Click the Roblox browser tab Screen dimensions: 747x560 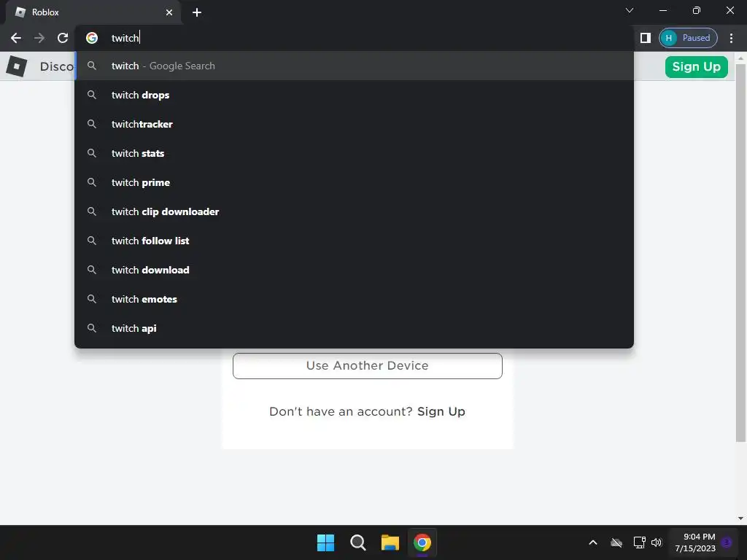pyautogui.click(x=93, y=12)
